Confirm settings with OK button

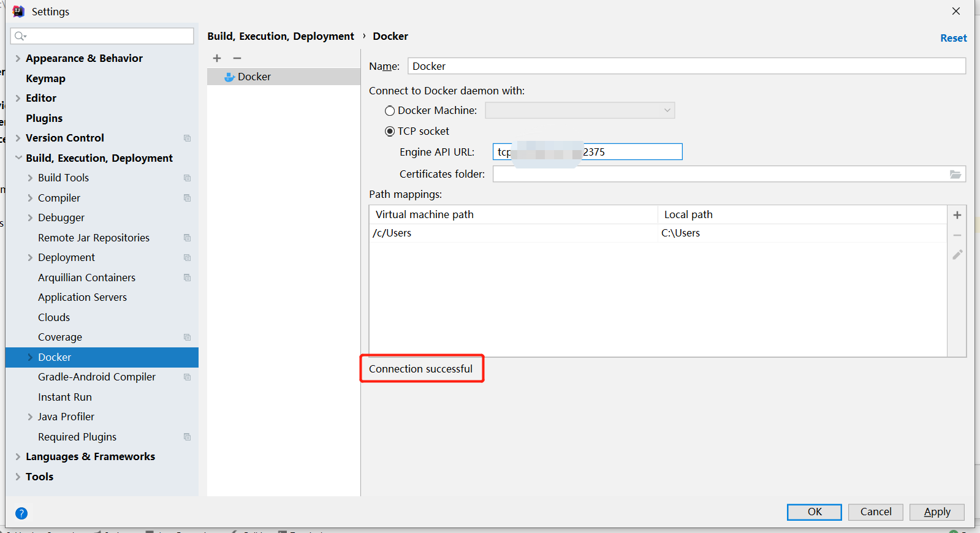[815, 512]
